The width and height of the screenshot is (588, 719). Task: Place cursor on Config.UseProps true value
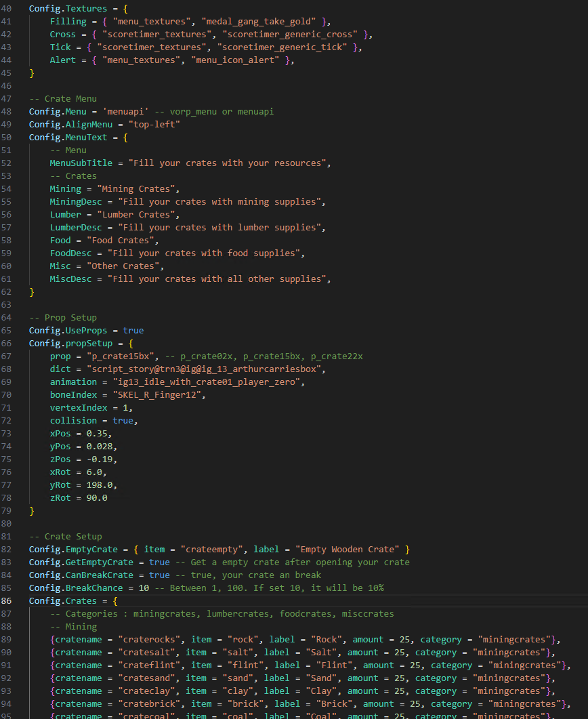tap(133, 331)
